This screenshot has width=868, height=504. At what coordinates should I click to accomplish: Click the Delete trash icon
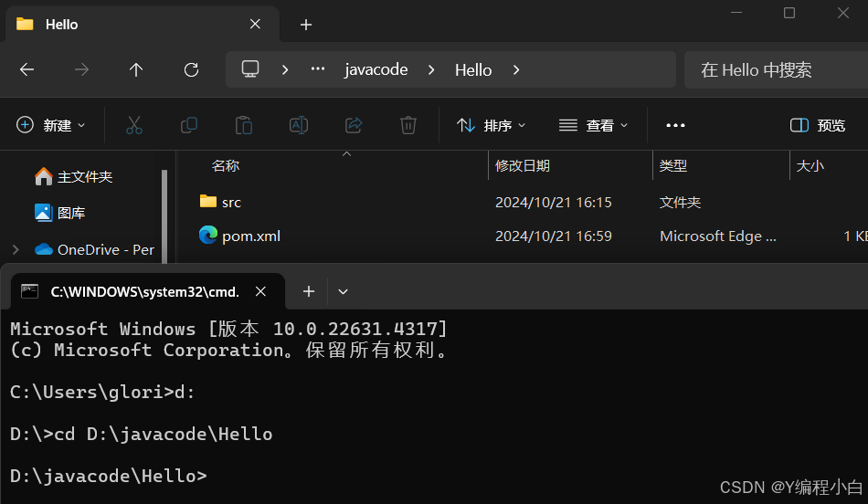(408, 126)
